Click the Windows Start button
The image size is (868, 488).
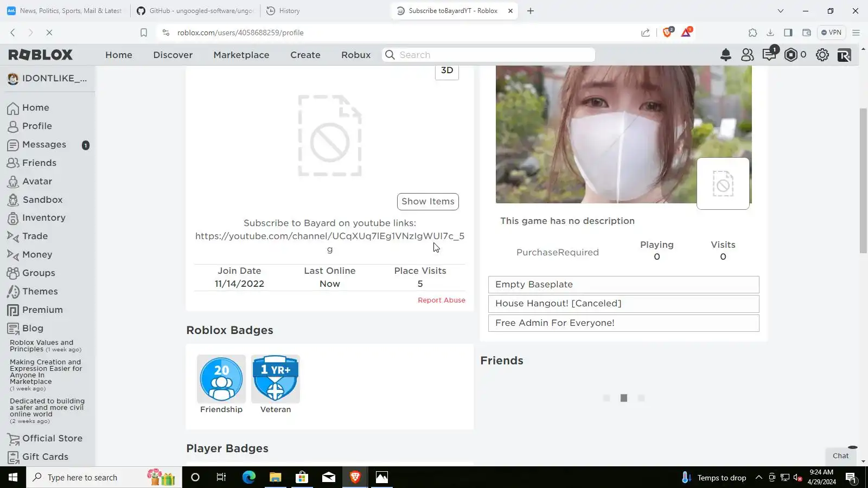[13, 477]
